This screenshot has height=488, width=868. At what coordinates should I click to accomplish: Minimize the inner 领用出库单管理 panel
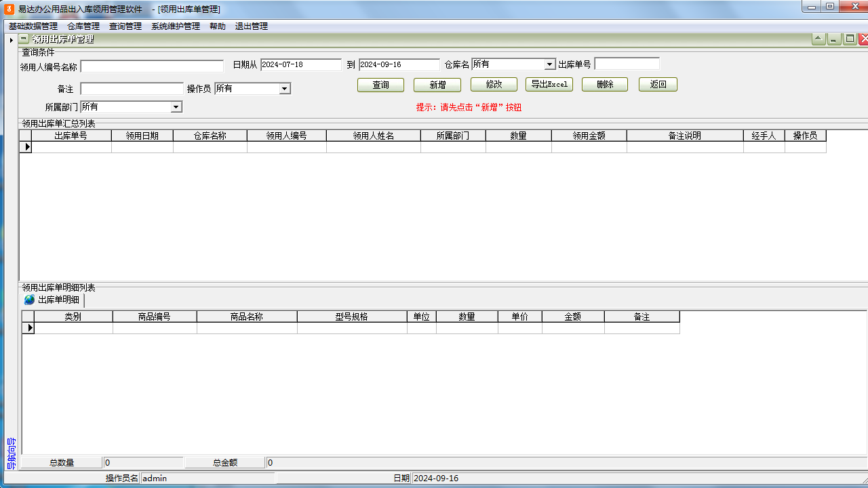point(834,39)
